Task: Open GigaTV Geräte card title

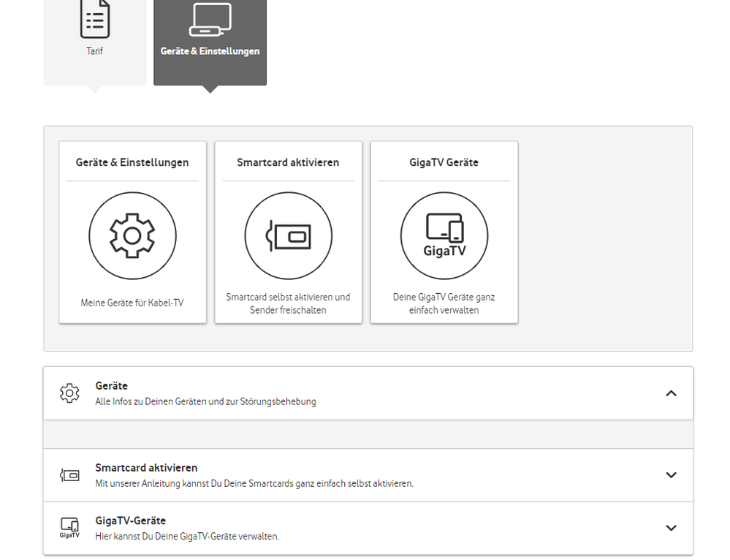Action: click(444, 162)
